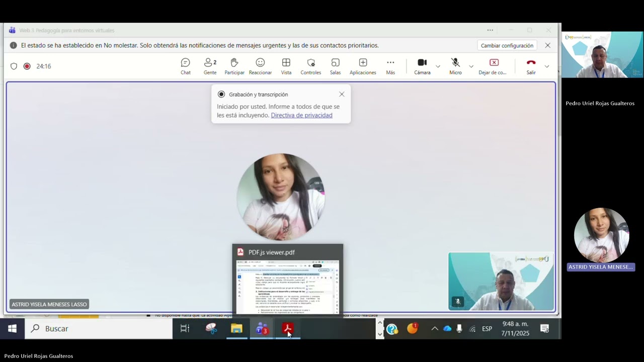Select ASTRID YISELA MENESES participant avatar at right
The image size is (644, 362).
[x=601, y=235]
